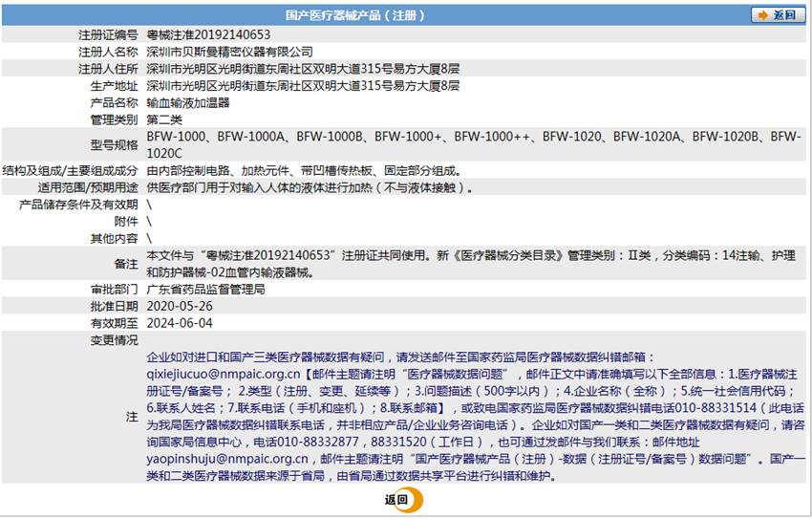Click the page title 国产医疗器械产品（注册）
This screenshot has width=812, height=519.
point(354,15)
